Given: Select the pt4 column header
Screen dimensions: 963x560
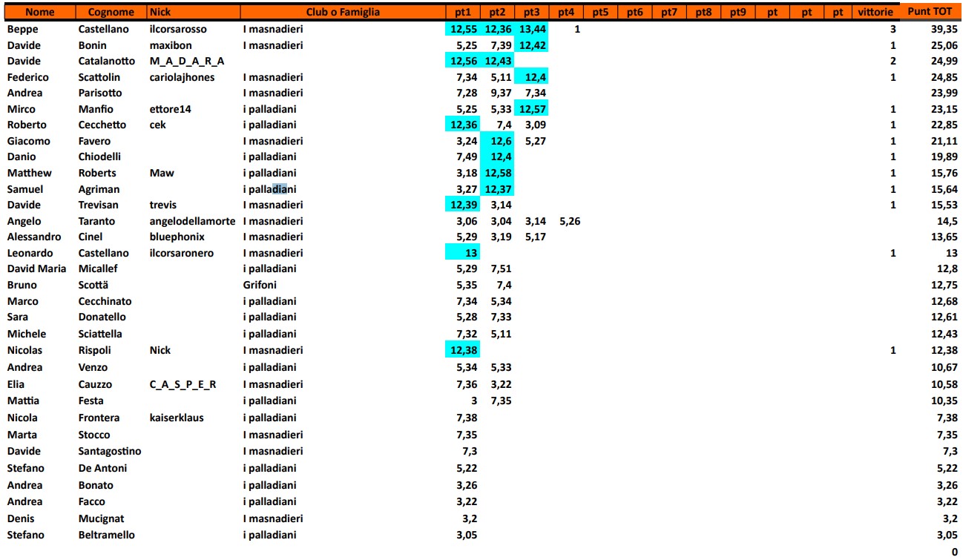Looking at the screenshot, I should [x=566, y=12].
